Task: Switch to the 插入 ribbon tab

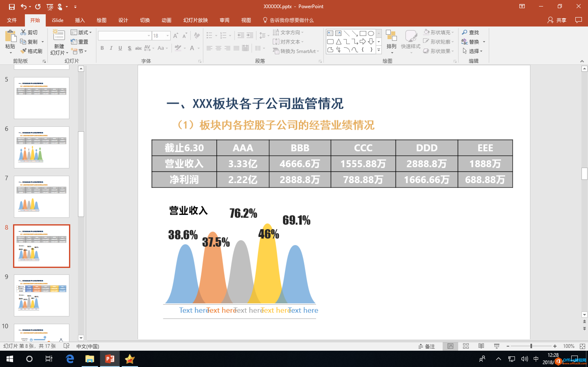Action: pyautogui.click(x=80, y=20)
